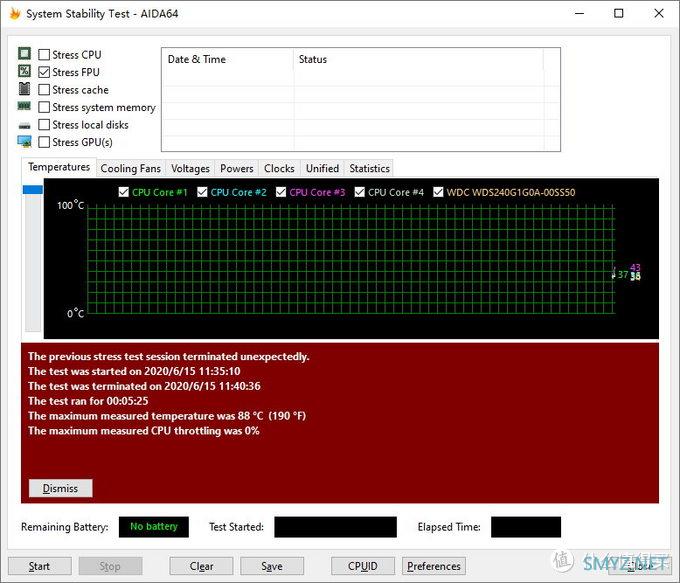Save the test results

tap(272, 566)
